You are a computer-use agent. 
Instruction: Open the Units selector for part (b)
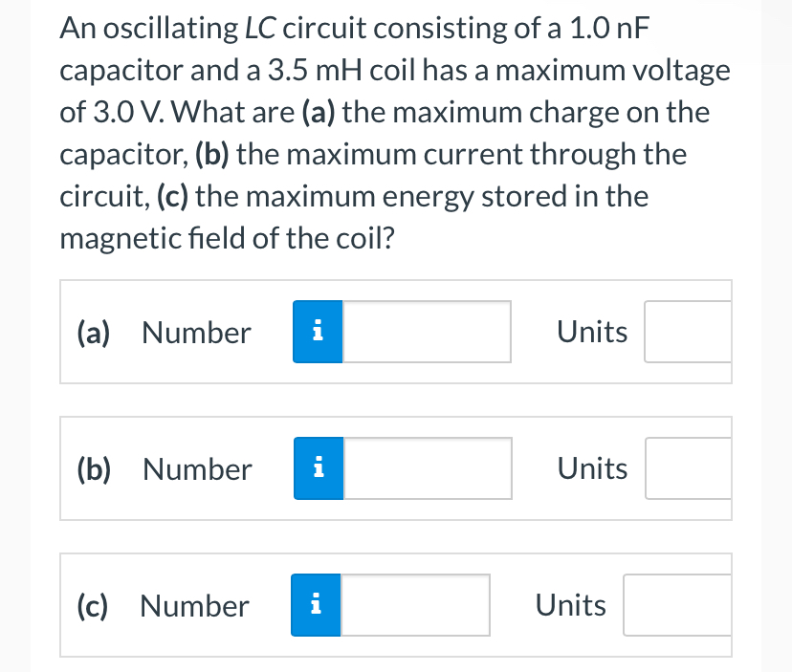(x=689, y=468)
